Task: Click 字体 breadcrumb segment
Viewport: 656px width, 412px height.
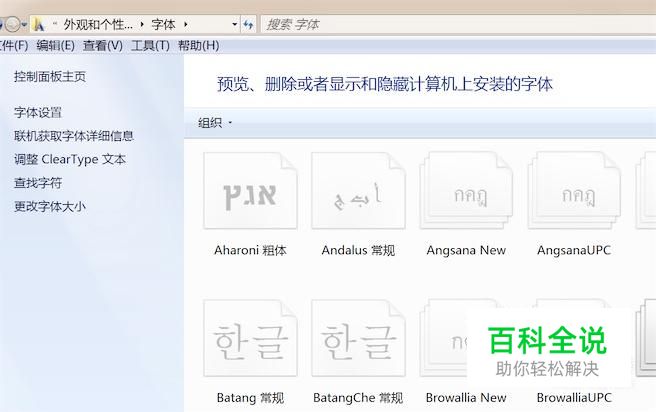Action: point(163,25)
